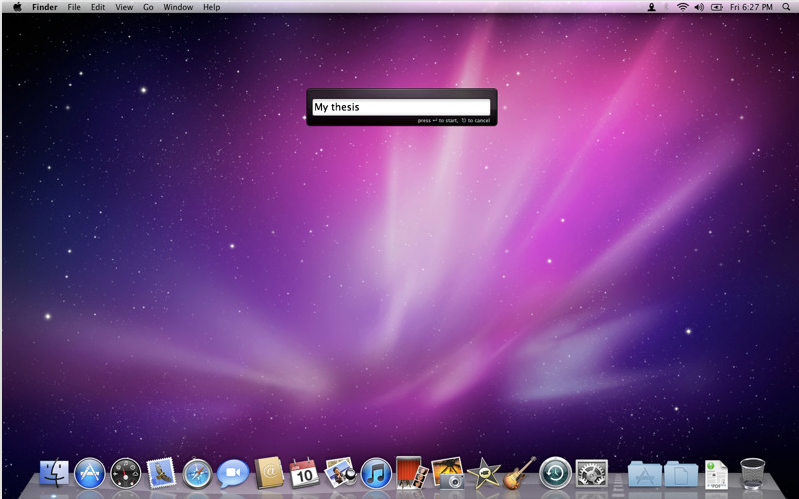
Task: Launch GarageBand guitar icon
Action: (x=519, y=473)
